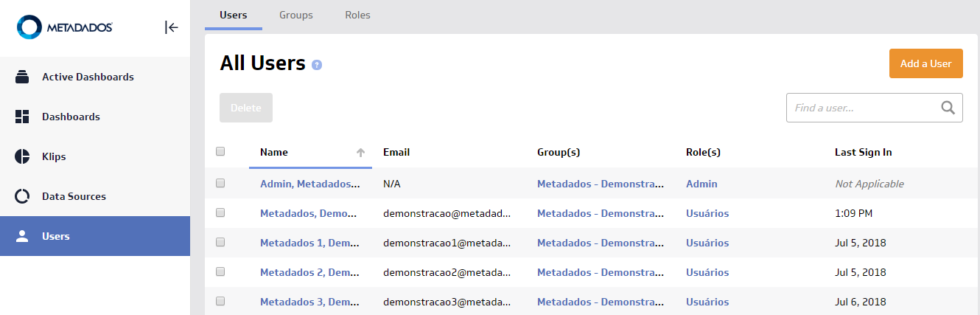Click the Data Sources ring icon

[x=22, y=196]
